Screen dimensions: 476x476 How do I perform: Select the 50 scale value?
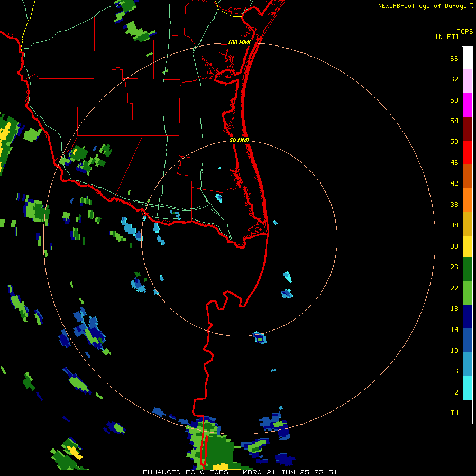tap(454, 142)
